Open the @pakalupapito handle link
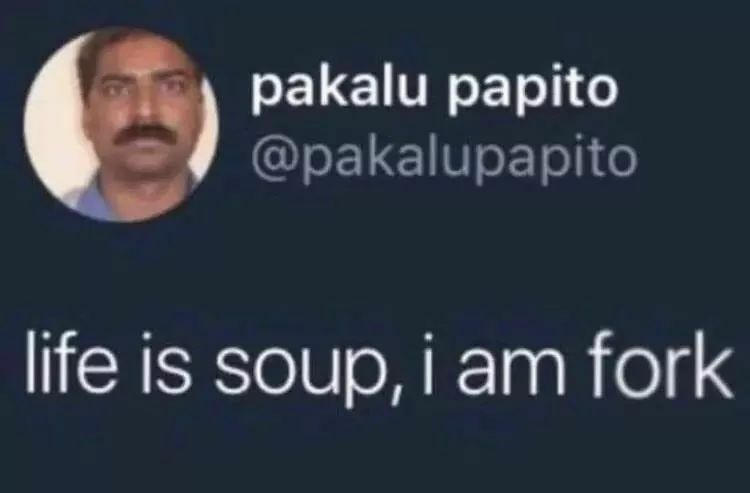This screenshot has width=750, height=493. pos(444,160)
